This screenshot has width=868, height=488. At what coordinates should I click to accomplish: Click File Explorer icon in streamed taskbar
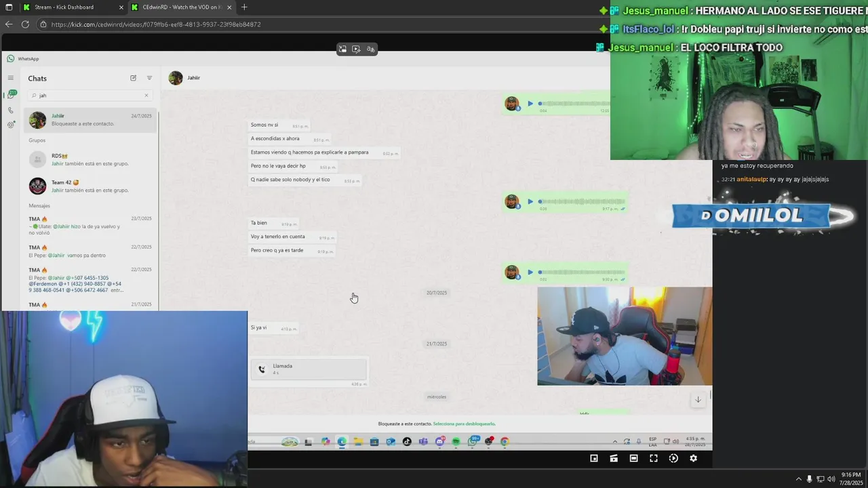[358, 441]
